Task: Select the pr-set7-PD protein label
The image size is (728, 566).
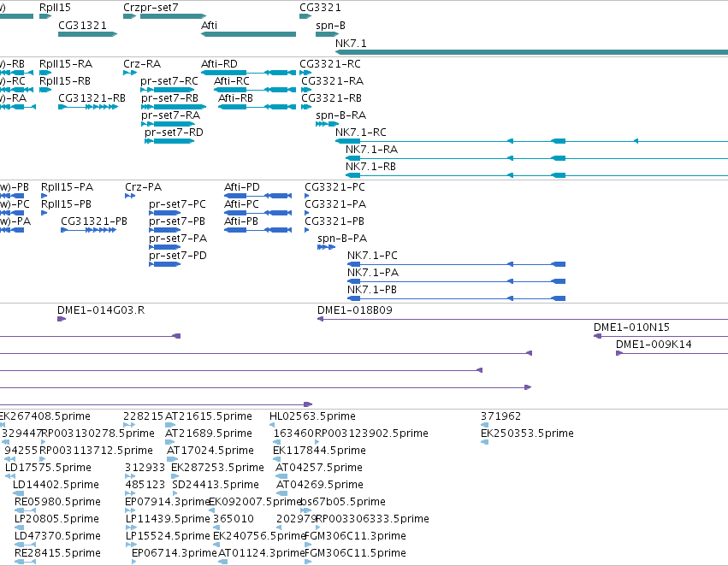Action: click(x=178, y=255)
